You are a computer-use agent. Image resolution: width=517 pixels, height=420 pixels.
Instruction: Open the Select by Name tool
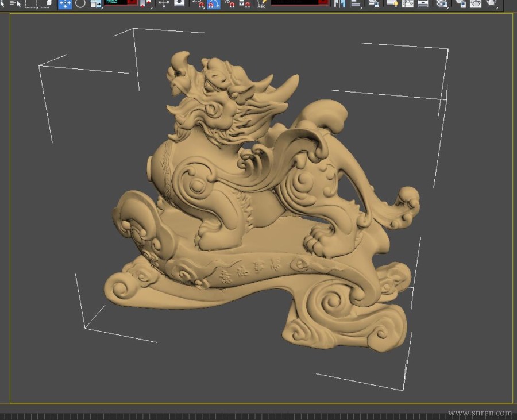(15, 3)
